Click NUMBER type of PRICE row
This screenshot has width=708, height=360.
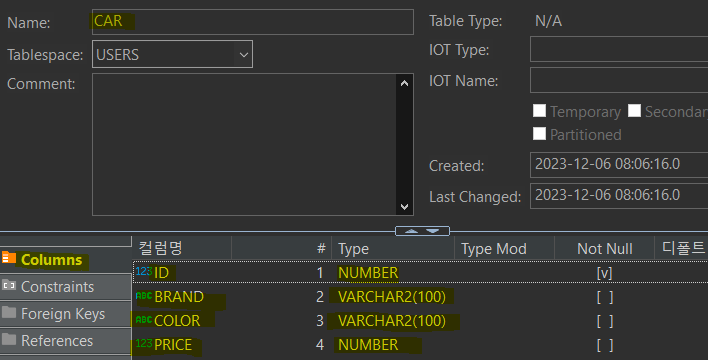point(368,345)
